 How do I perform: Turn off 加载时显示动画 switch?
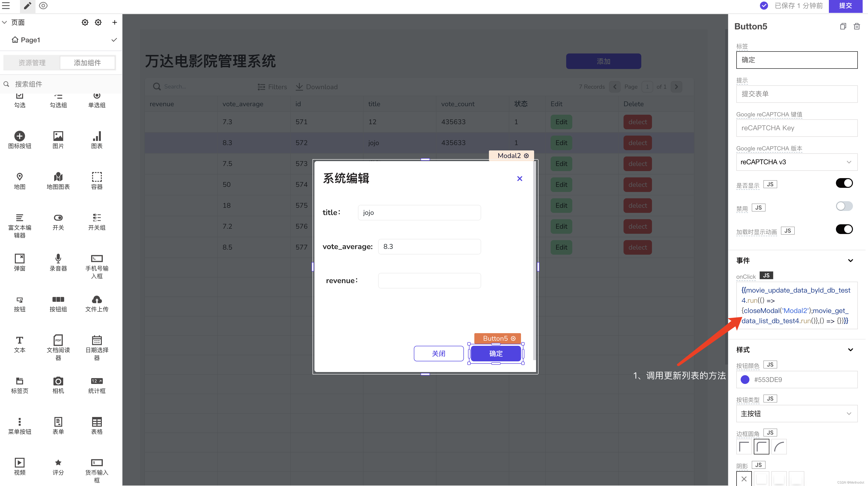tap(844, 230)
